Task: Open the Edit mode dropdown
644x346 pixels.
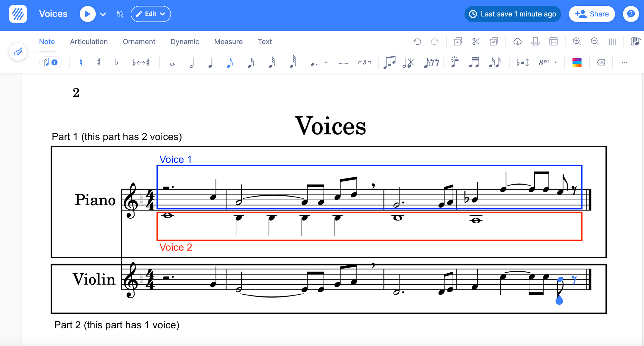Action: point(151,14)
